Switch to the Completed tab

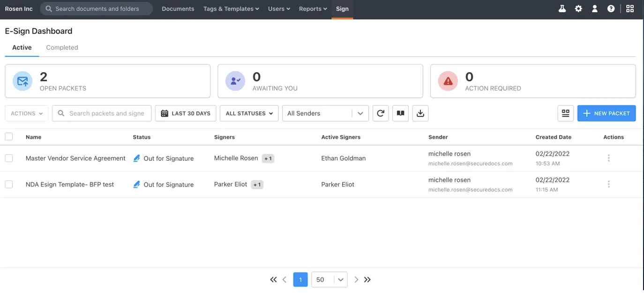[62, 48]
